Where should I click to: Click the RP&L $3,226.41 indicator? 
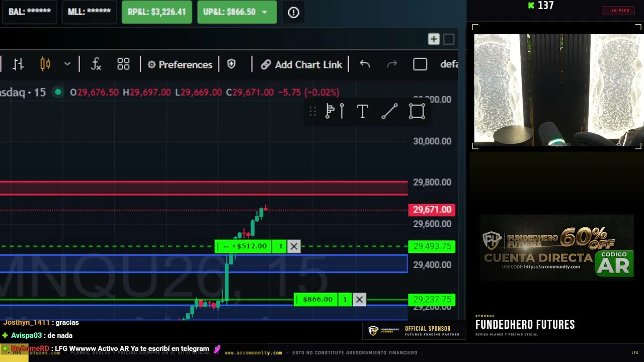pos(156,12)
